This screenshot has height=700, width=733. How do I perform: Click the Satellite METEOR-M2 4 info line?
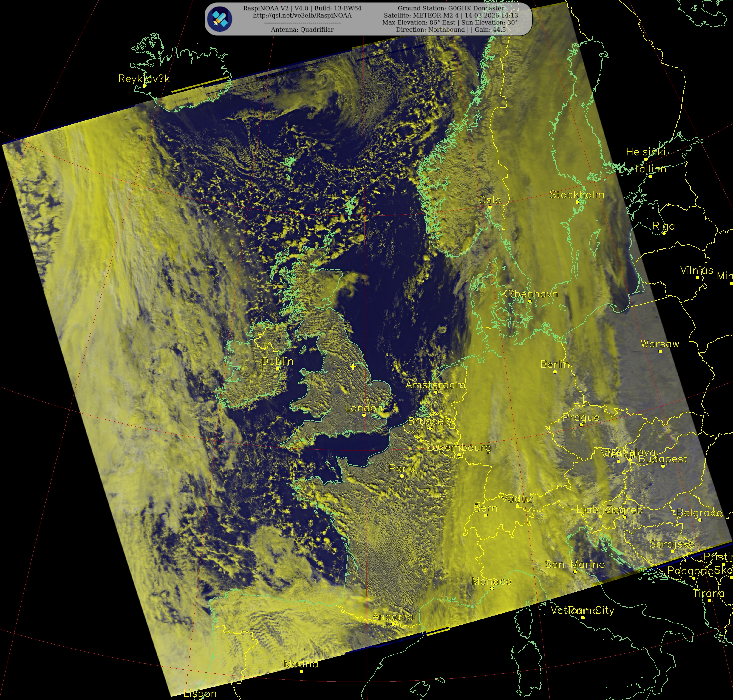click(x=451, y=15)
